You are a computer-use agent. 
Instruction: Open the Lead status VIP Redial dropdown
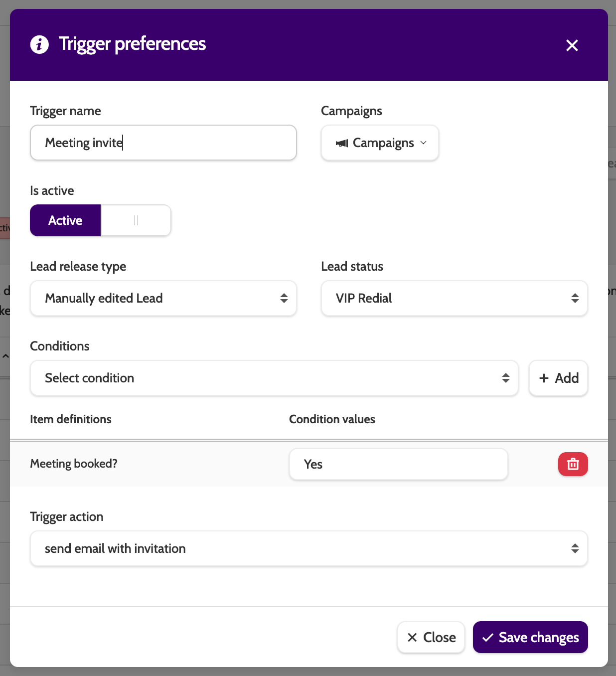(x=454, y=298)
